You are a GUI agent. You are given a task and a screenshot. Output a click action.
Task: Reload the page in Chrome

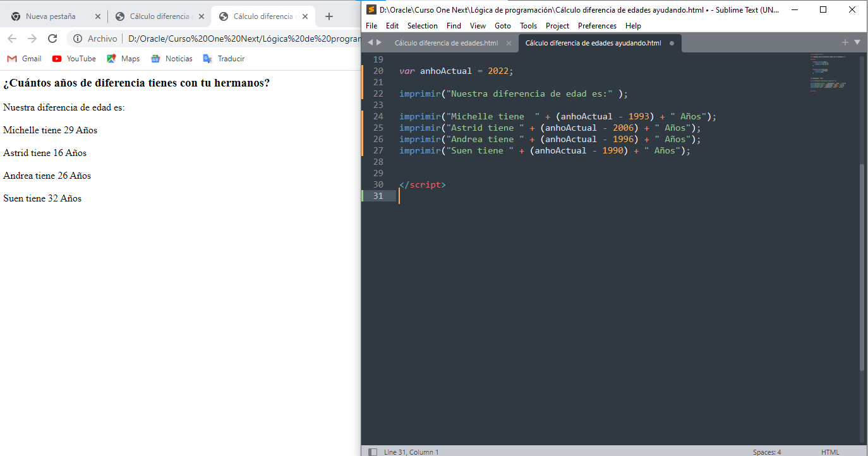point(52,39)
